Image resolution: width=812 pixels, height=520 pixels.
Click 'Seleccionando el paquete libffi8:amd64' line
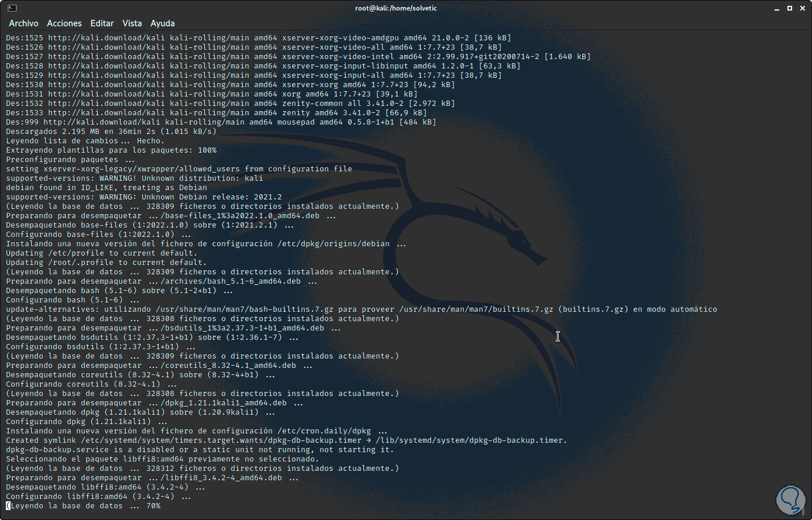[x=163, y=459]
